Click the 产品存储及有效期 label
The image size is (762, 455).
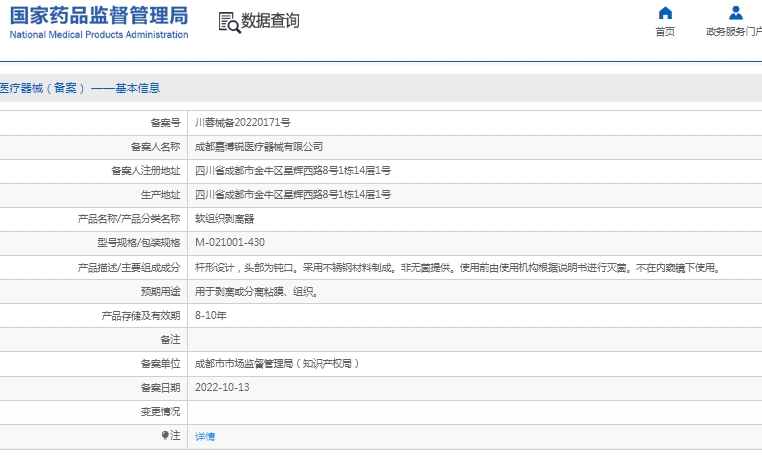(x=141, y=315)
